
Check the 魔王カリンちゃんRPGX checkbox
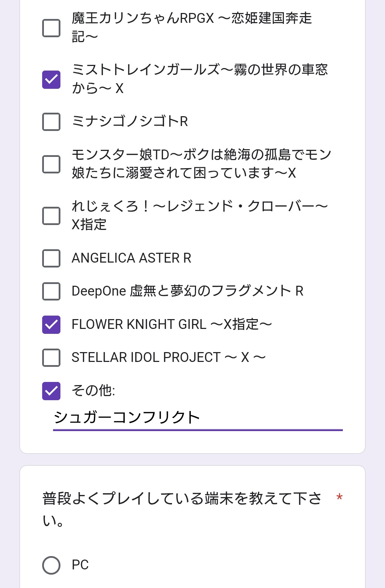point(51,28)
